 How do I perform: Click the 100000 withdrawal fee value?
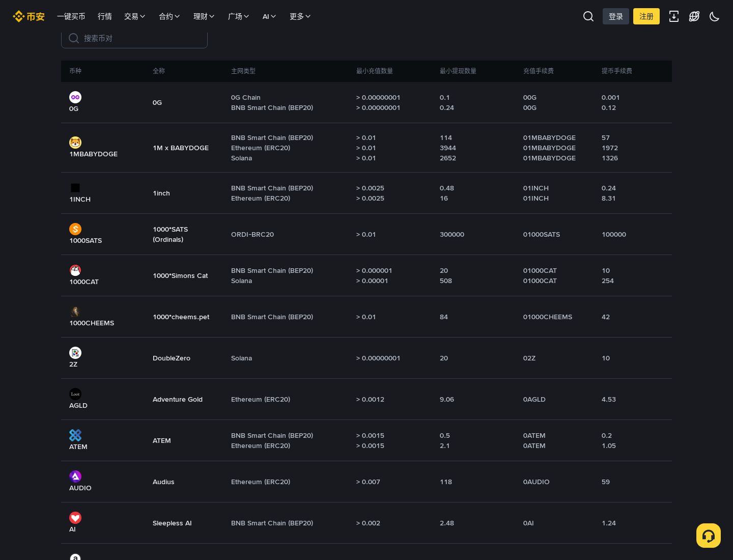click(x=614, y=234)
